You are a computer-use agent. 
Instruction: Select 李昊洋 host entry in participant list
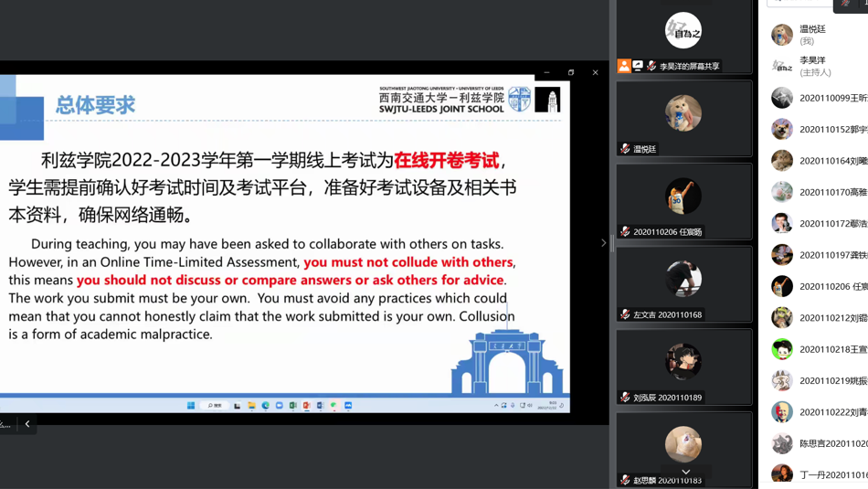812,66
